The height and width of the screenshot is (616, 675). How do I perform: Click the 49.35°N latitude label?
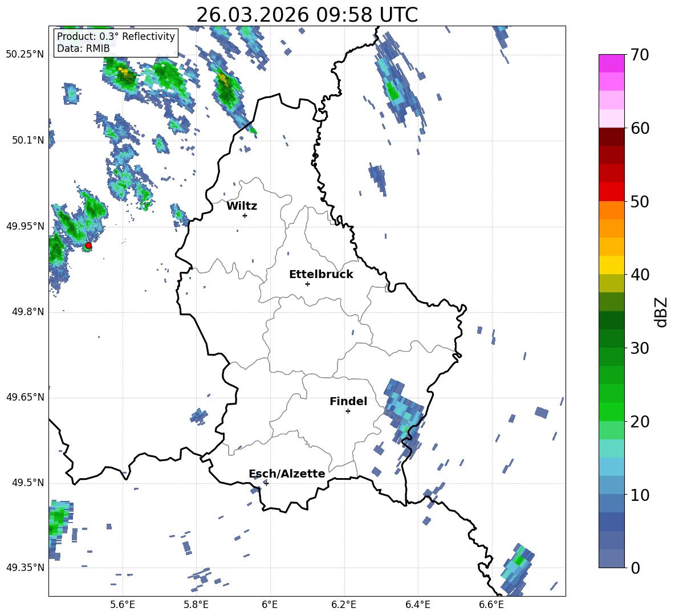25,568
